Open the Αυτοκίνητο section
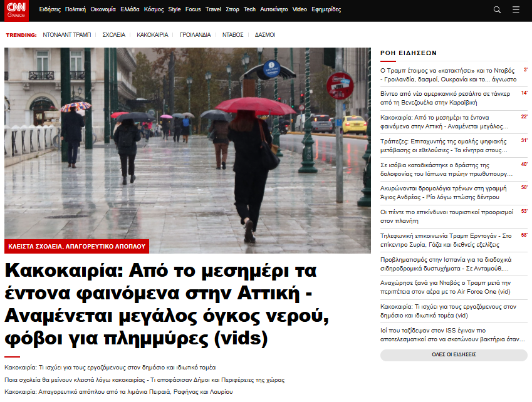532x402 pixels. [x=274, y=9]
